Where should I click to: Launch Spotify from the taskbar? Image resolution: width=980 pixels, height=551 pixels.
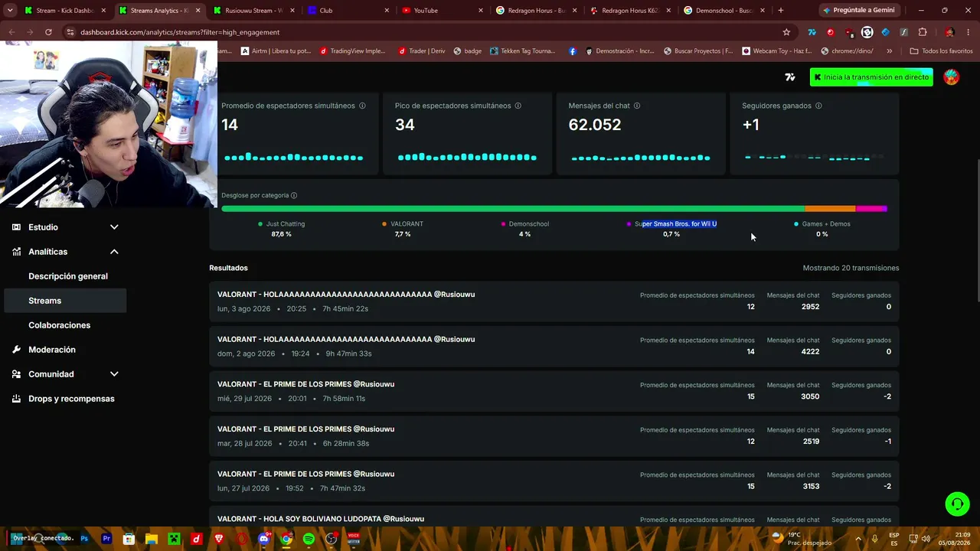(x=309, y=539)
